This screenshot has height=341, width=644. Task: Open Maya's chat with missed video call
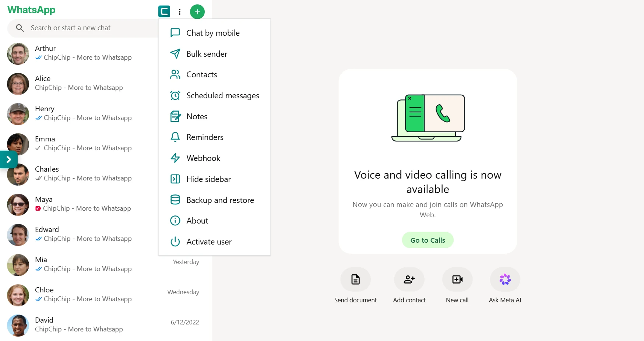[79, 204]
